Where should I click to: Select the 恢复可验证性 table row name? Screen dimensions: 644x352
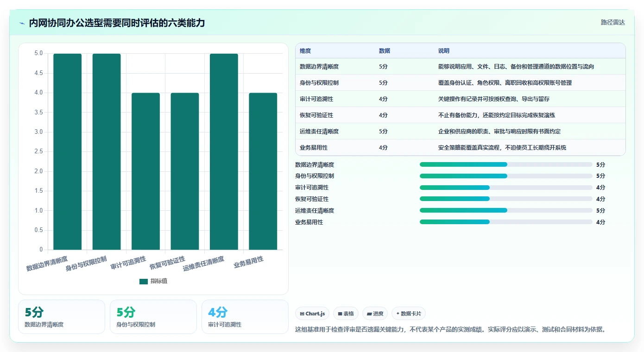(316, 115)
